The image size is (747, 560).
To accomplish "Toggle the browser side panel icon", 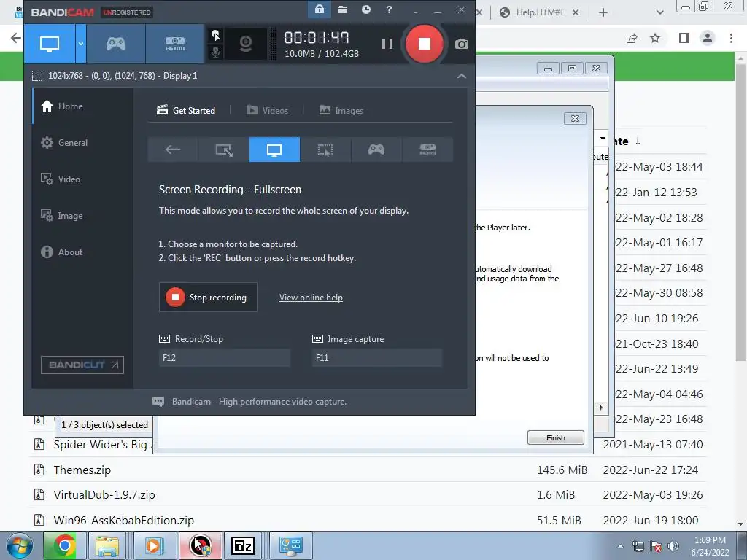I will 684,38.
